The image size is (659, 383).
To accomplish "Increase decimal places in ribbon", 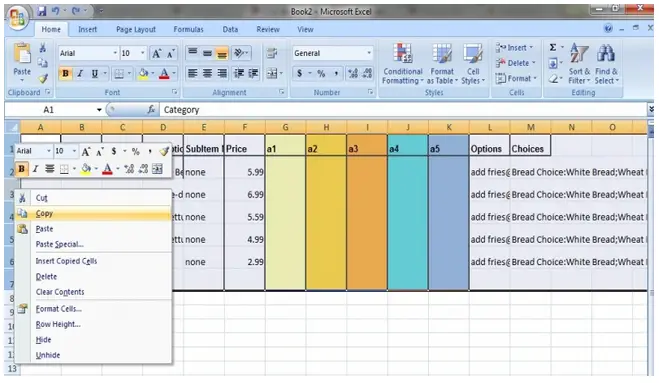I will click(x=353, y=74).
